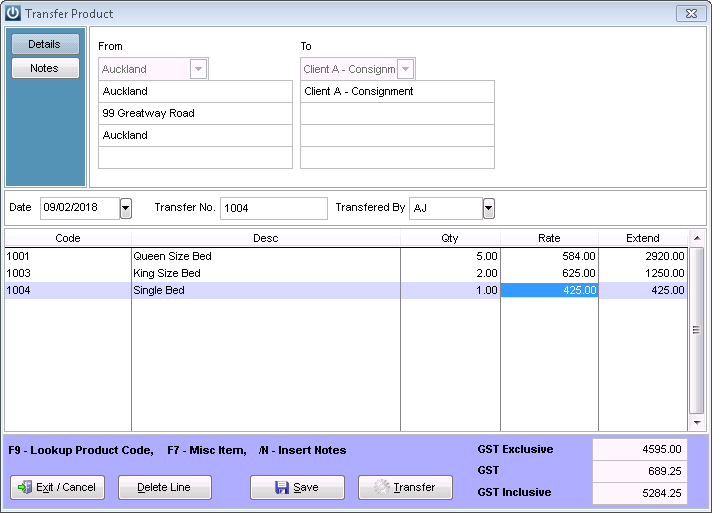Image resolution: width=712 pixels, height=513 pixels.
Task: Click the GST Inclusive total 5284.25
Action: pos(640,493)
